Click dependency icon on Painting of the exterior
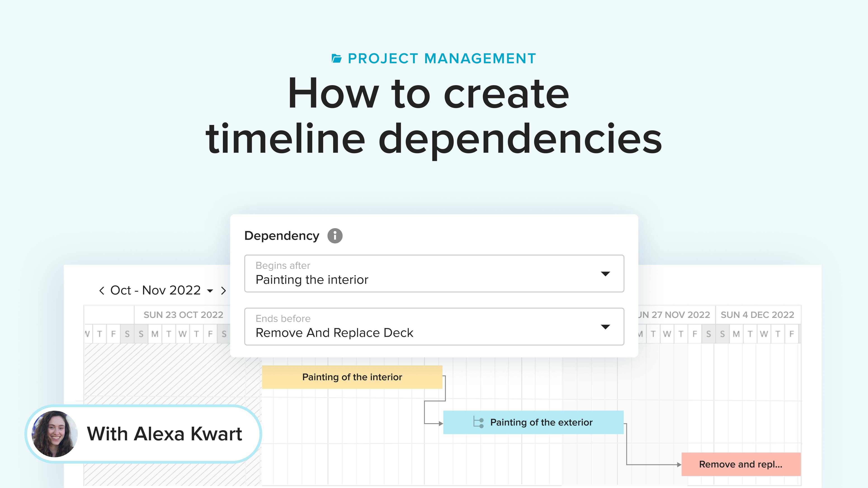Screen dimensions: 868x488 click(479, 422)
